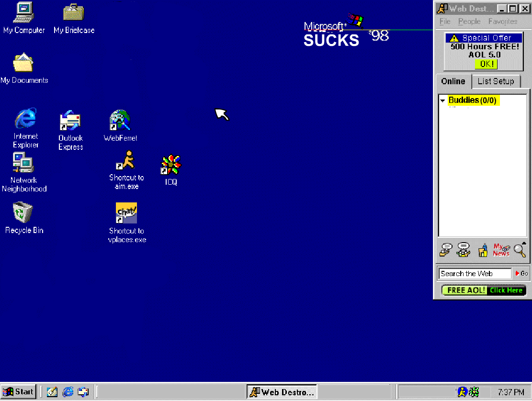Click the buddy chat group icon
This screenshot has height=401, width=532.
[463, 250]
